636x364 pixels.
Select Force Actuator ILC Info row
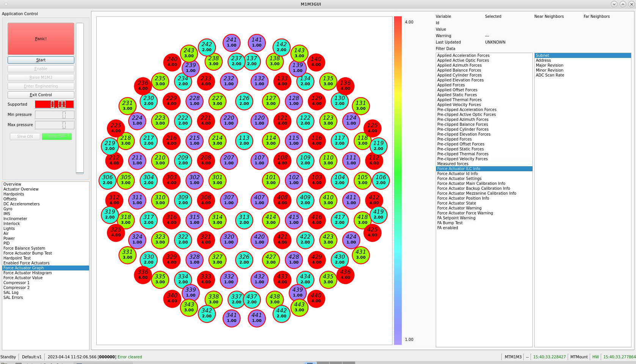click(x=484, y=169)
